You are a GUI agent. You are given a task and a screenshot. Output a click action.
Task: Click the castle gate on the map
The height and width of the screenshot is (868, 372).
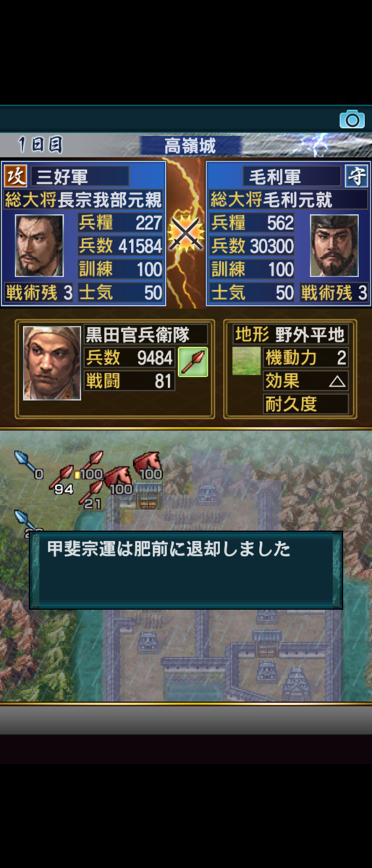click(x=148, y=495)
